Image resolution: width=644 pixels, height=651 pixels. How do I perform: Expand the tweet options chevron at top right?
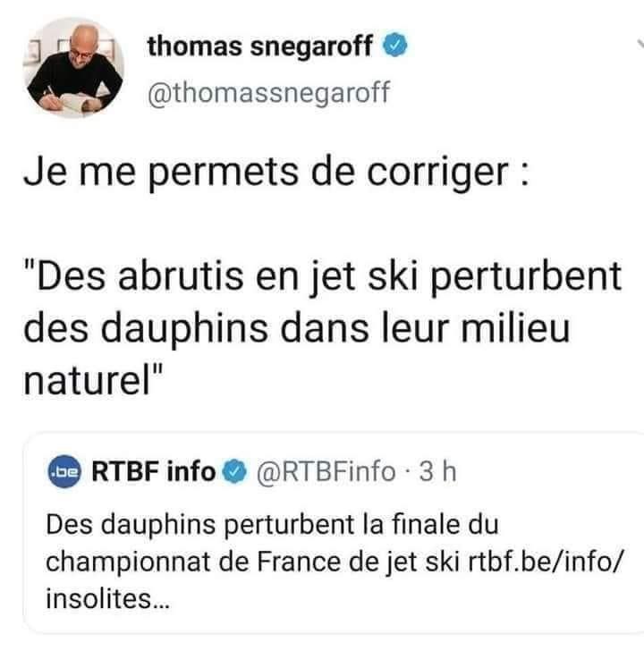[x=640, y=44]
